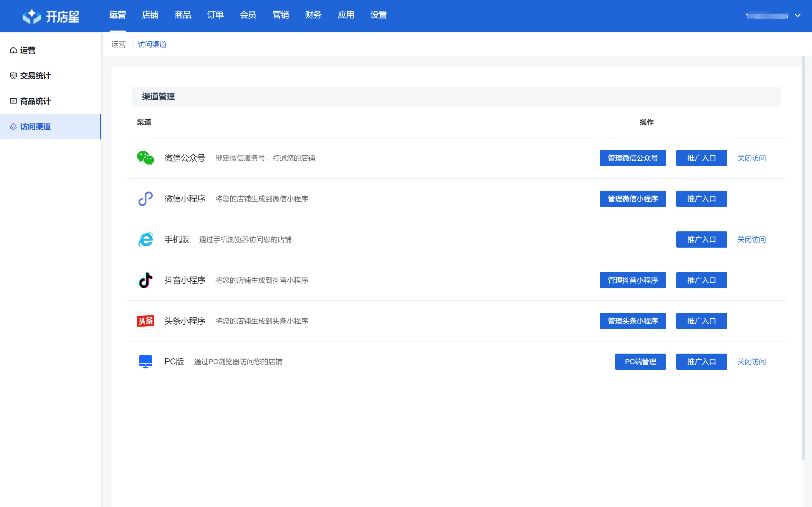Click 运营 in the breadcrumb

119,44
